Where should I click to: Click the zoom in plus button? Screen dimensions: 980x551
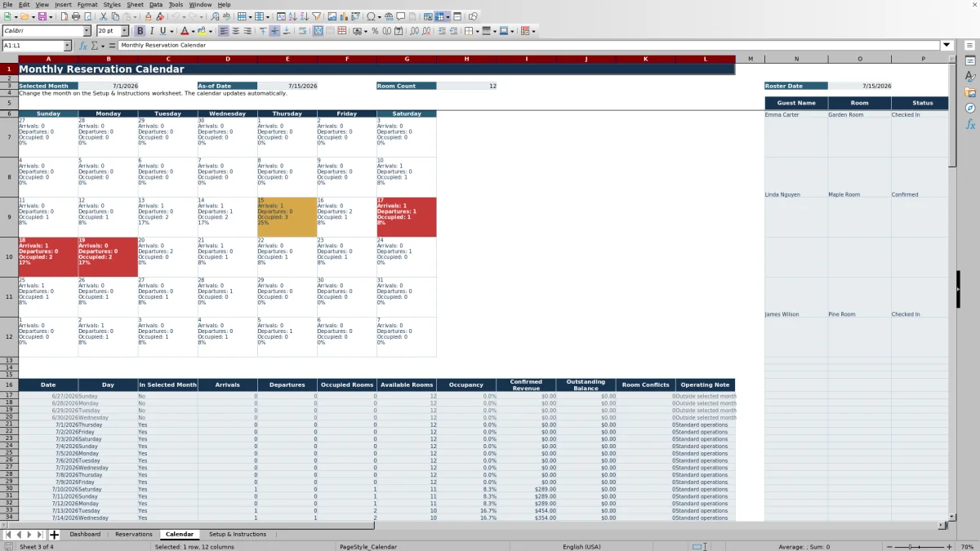tap(948, 547)
